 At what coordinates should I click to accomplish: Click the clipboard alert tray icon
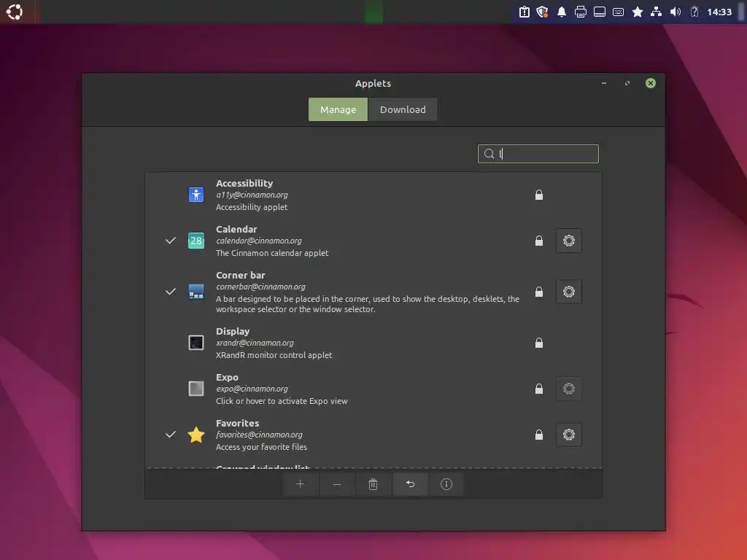click(524, 12)
